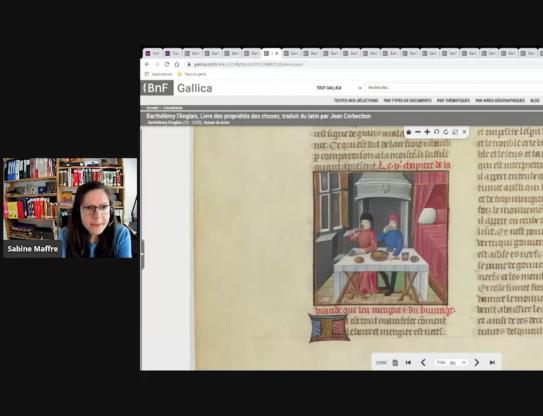This screenshot has width=543, height=416.
Task: Click the dining scene miniature
Action: coord(381,238)
